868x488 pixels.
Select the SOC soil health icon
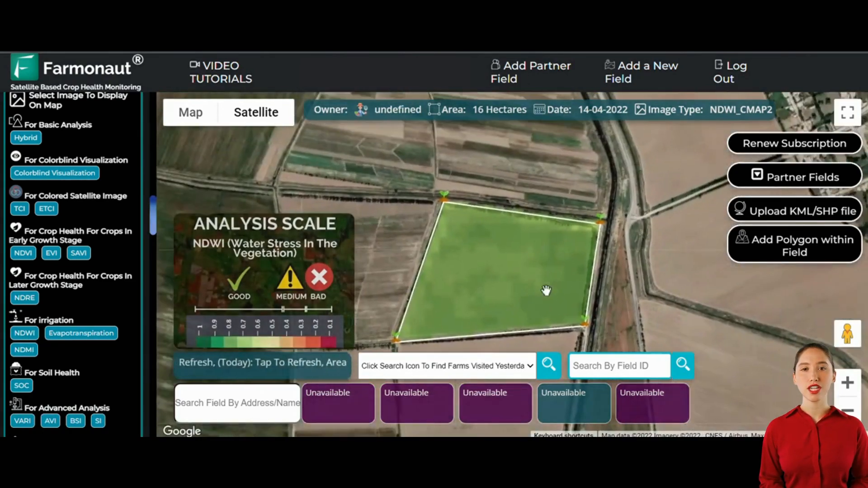point(21,385)
